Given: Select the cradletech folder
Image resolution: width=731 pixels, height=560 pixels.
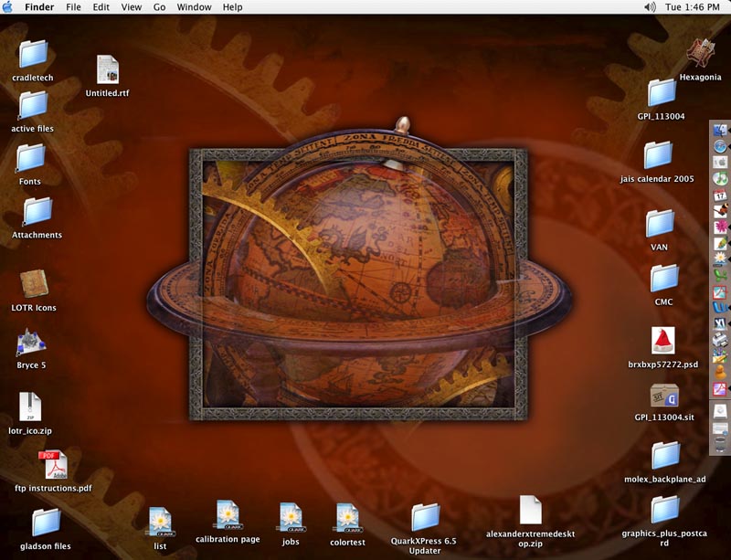Looking at the screenshot, I should pyautogui.click(x=34, y=54).
